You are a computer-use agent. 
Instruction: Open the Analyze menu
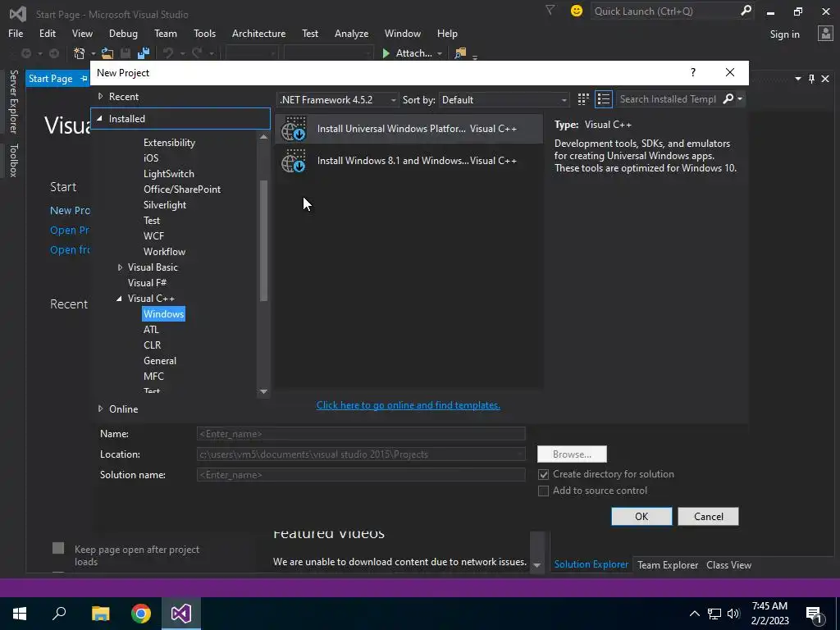[351, 33]
